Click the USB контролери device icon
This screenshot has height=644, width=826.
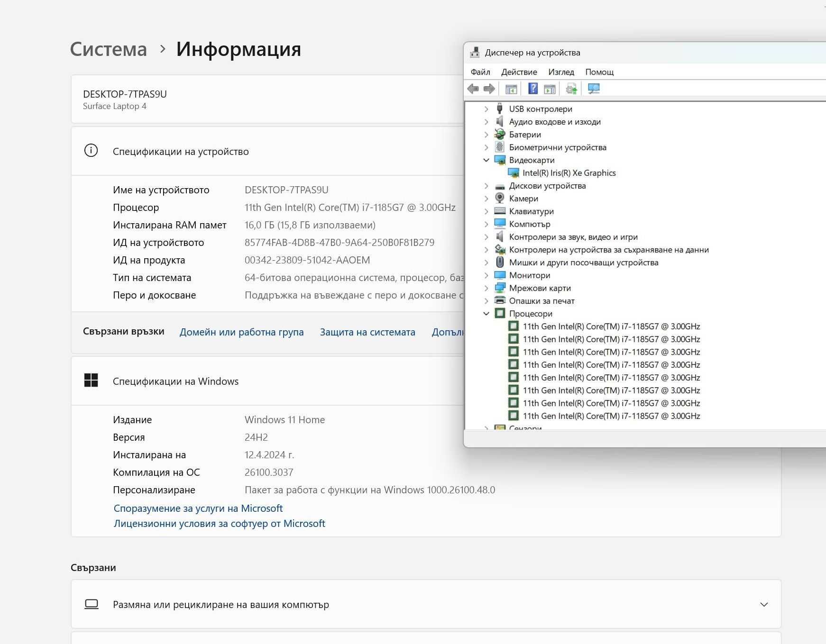coord(500,109)
